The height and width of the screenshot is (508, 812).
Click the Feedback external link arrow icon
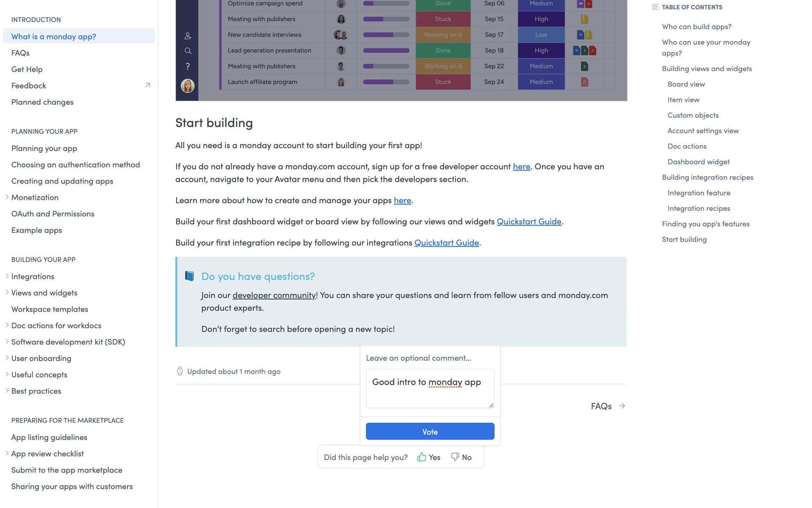(148, 86)
